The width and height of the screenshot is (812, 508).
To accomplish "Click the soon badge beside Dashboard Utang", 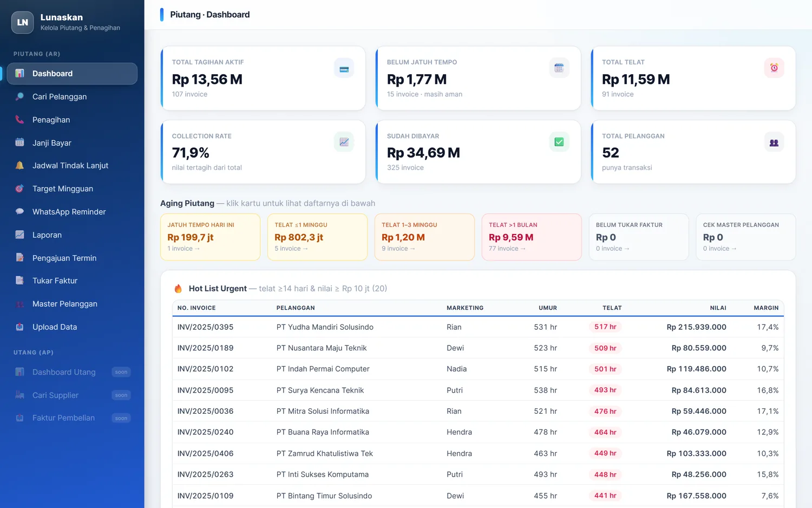I will click(x=121, y=372).
